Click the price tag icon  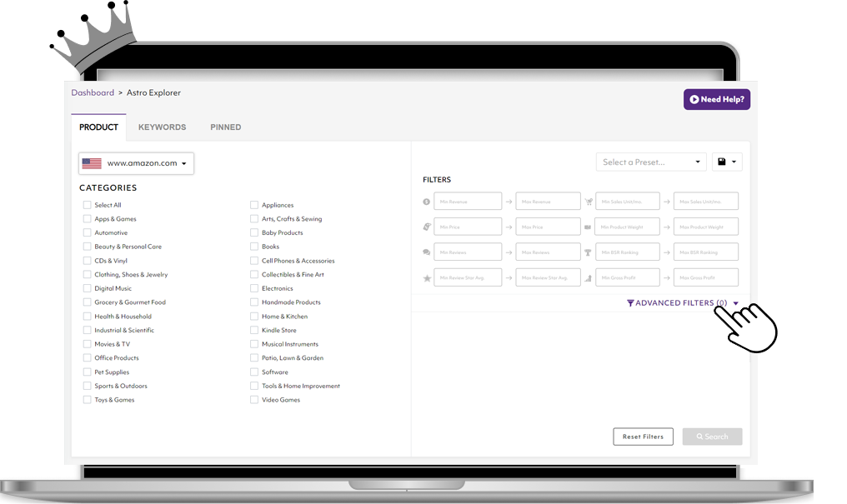(x=427, y=227)
